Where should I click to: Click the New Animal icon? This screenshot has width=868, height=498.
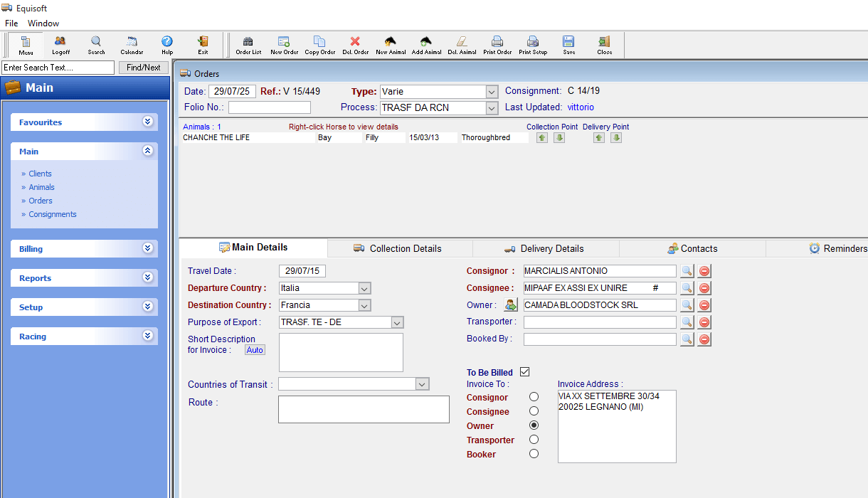coord(391,45)
